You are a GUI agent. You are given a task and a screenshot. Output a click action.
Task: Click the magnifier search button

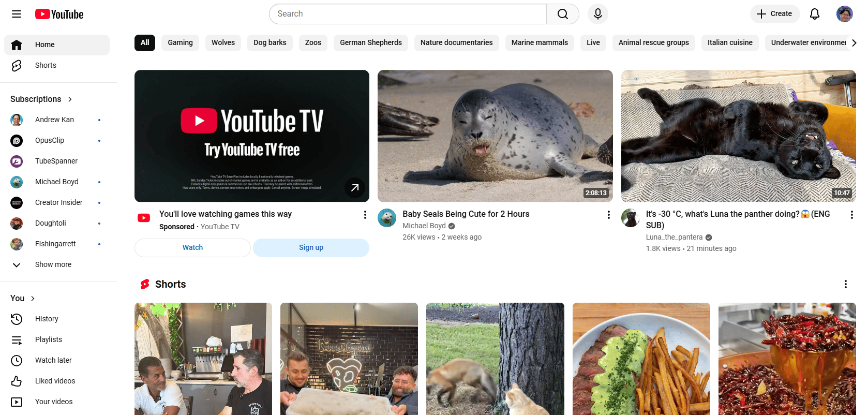point(562,14)
